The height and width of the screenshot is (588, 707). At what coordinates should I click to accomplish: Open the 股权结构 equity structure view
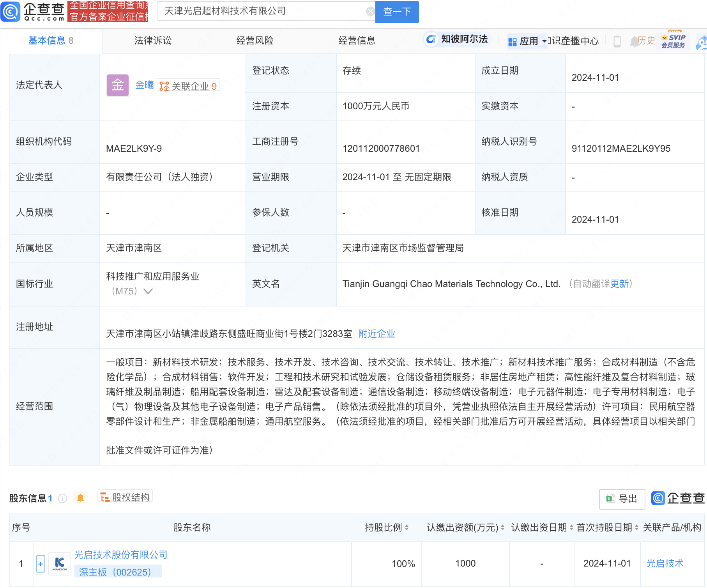click(x=124, y=497)
